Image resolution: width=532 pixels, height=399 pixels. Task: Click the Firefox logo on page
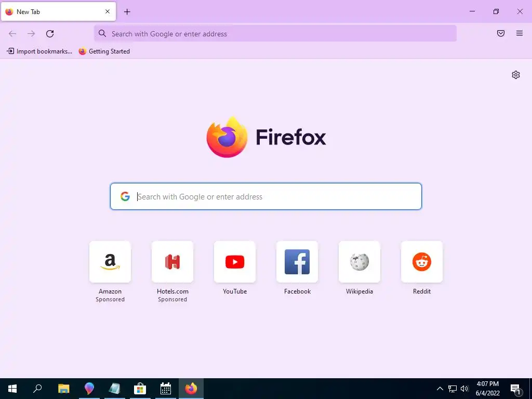(x=227, y=137)
